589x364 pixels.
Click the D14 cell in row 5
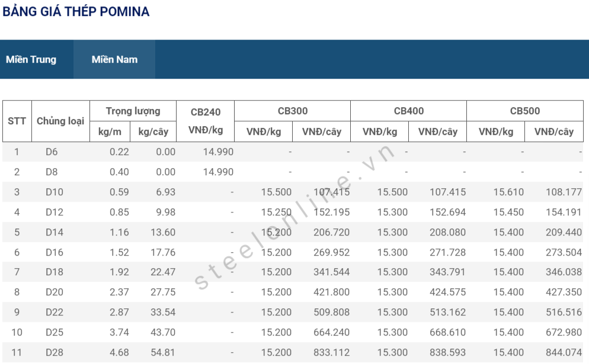(55, 232)
